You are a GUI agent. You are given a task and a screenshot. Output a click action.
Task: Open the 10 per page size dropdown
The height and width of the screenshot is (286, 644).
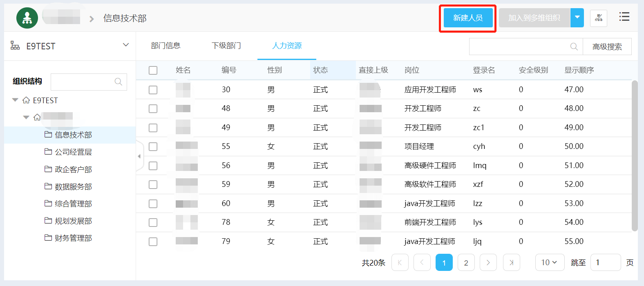(550, 262)
